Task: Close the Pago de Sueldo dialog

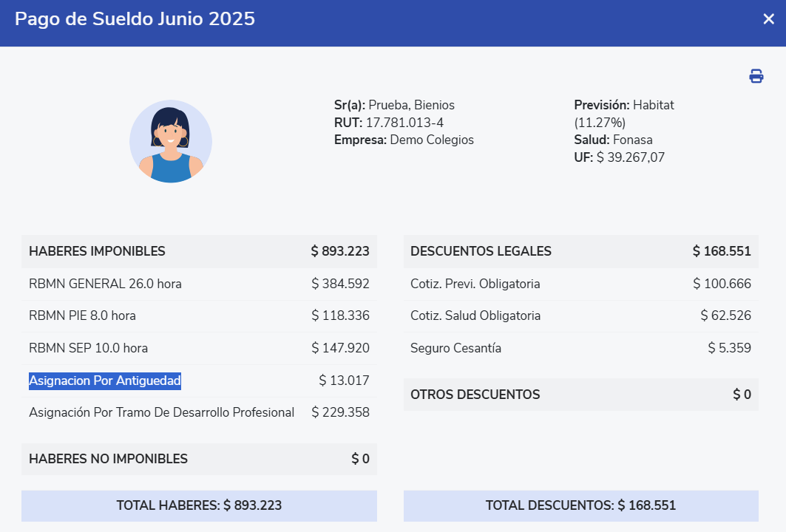Action: (768, 19)
